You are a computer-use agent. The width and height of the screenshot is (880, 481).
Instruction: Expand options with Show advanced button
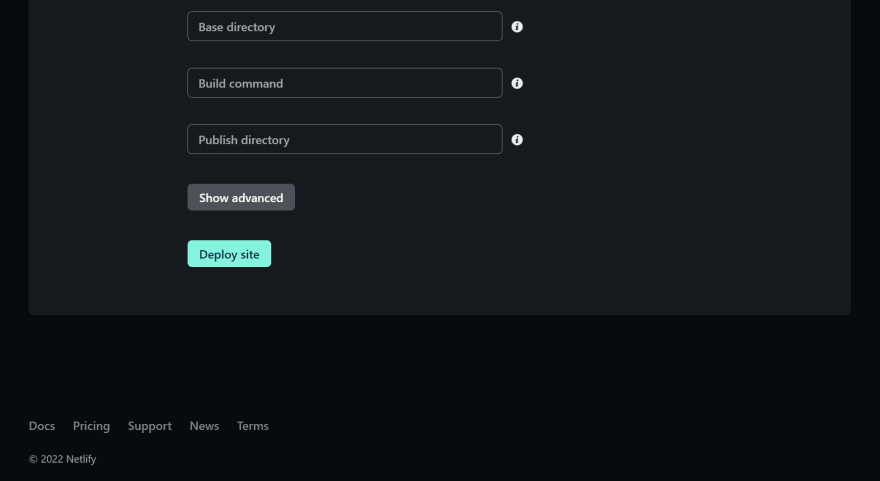[241, 198]
